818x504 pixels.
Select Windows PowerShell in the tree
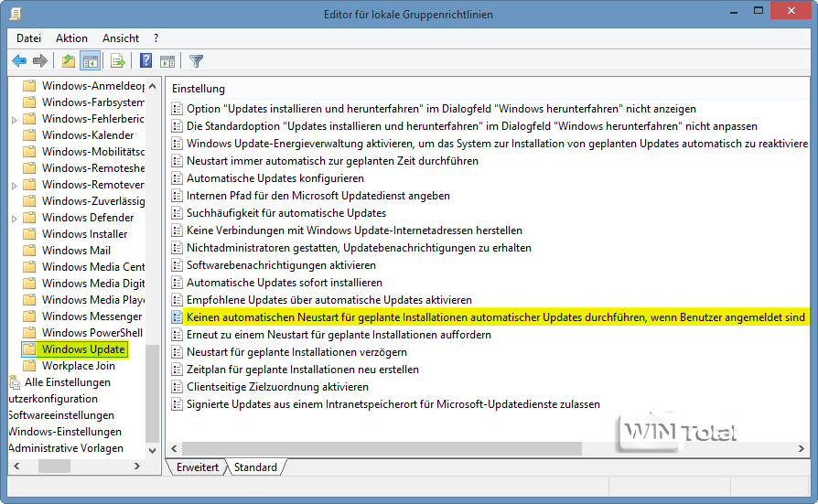(x=92, y=333)
